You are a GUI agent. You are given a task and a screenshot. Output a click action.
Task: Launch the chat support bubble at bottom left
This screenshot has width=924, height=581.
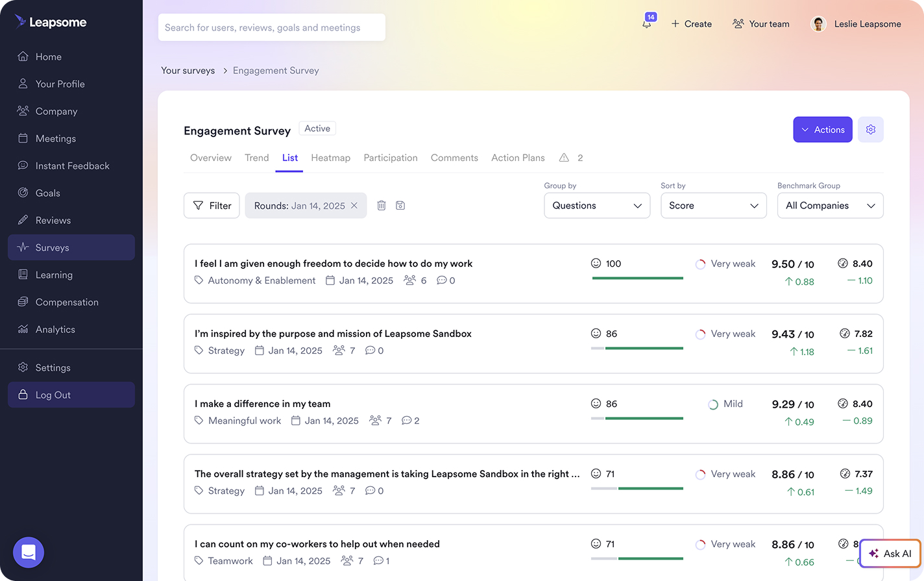[x=28, y=552]
